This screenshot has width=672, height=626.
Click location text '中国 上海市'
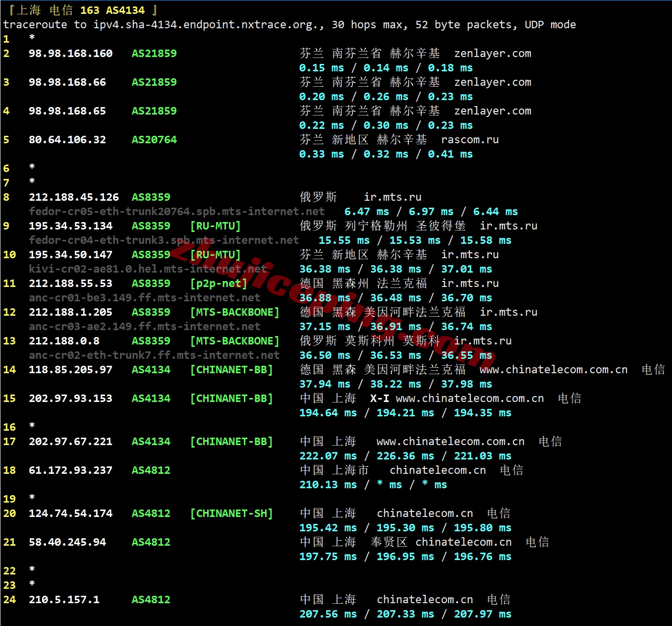pos(335,470)
